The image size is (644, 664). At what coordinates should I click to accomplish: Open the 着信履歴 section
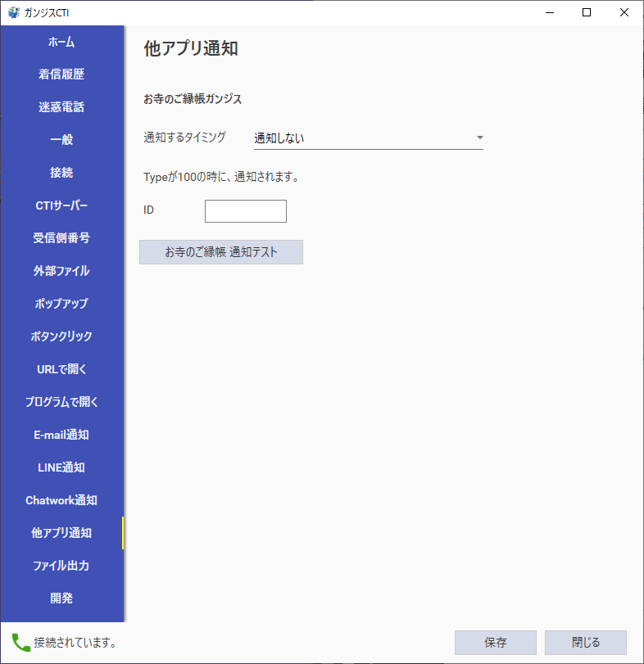(61, 75)
